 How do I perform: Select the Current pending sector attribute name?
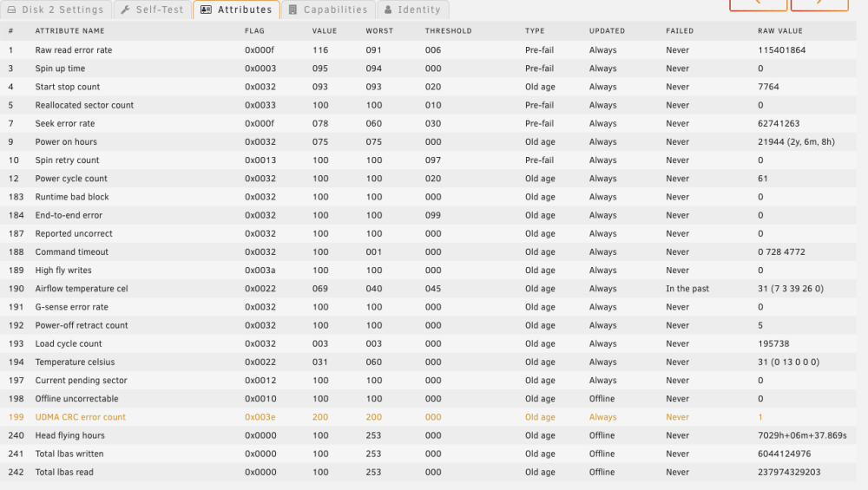tap(81, 380)
